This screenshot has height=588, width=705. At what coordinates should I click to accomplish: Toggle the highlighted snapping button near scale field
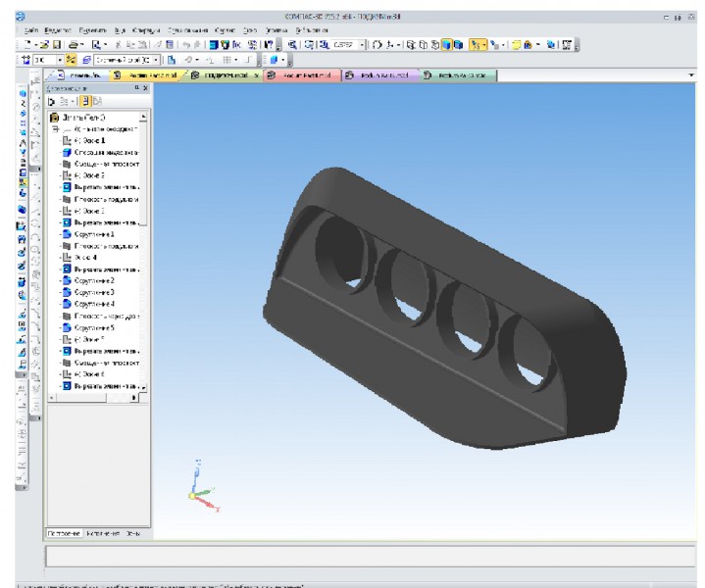71,60
